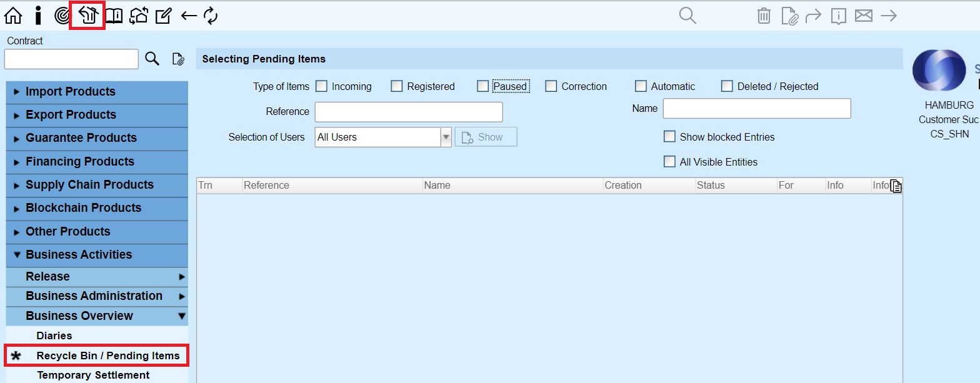Image resolution: width=980 pixels, height=383 pixels.
Task: Click the red-highlighted house arrow icon
Action: tap(87, 16)
